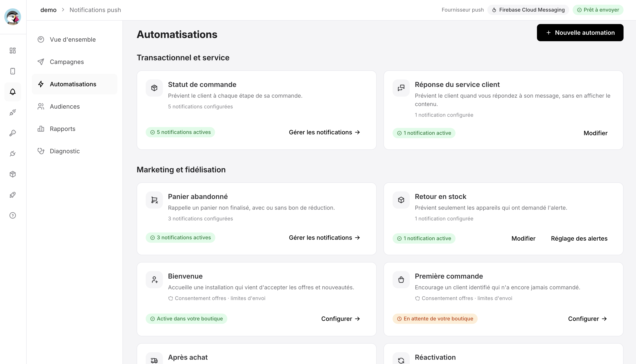
Task: Open Diagnostic section
Action: pyautogui.click(x=74, y=151)
